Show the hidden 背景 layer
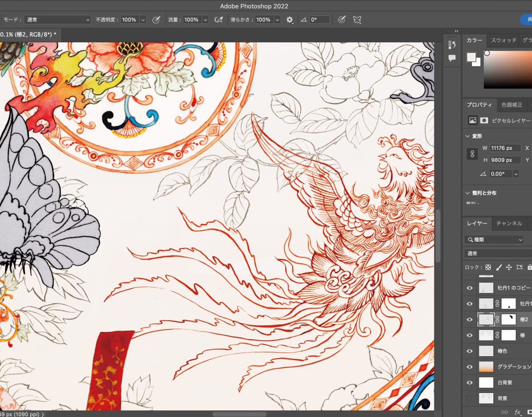The image size is (532, 417). (x=469, y=398)
